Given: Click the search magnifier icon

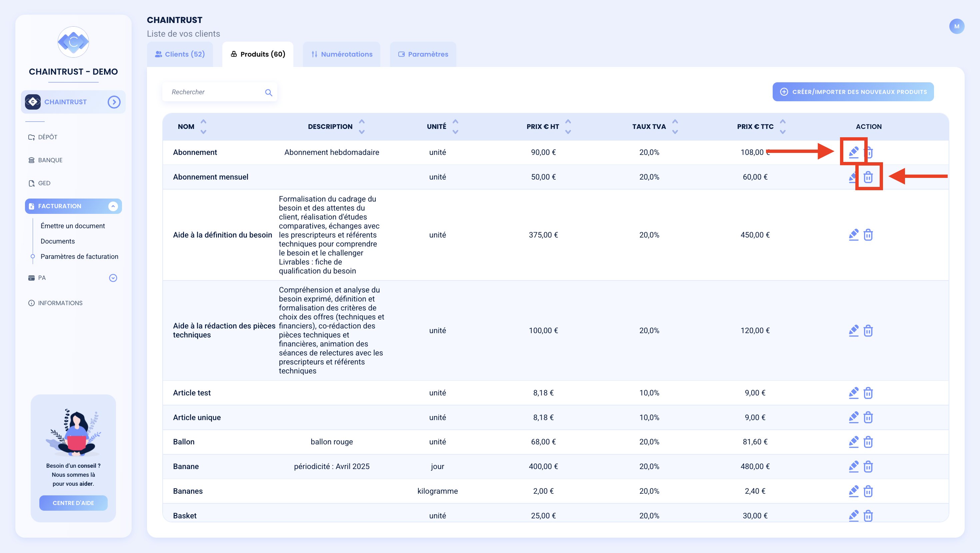Looking at the screenshot, I should coord(269,92).
